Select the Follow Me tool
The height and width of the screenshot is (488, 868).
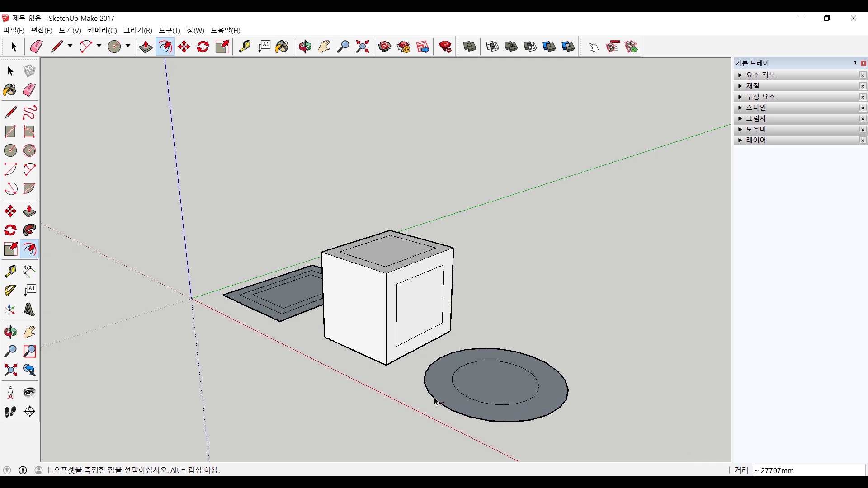coord(29,230)
